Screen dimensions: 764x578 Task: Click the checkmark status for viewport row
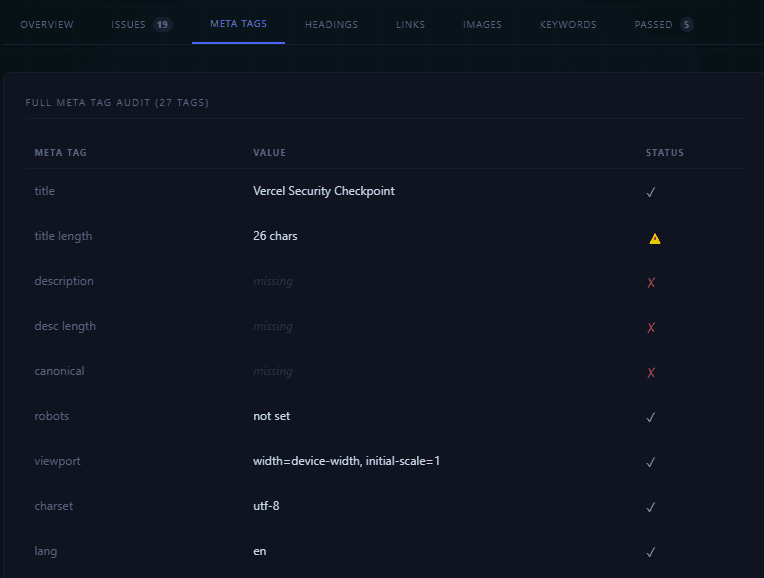[651, 462]
